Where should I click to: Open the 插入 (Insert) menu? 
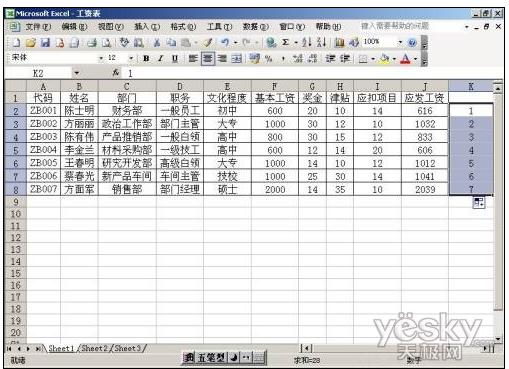coord(147,27)
